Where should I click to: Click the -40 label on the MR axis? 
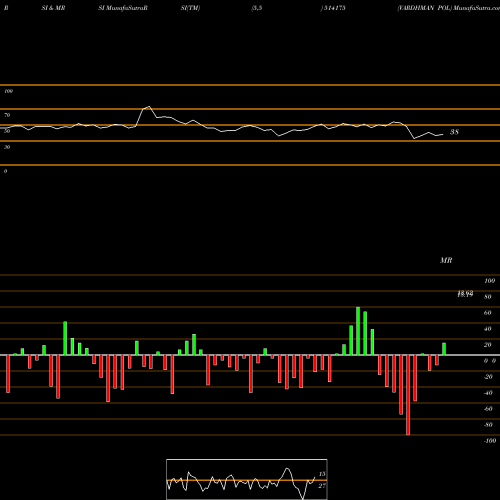point(488,393)
